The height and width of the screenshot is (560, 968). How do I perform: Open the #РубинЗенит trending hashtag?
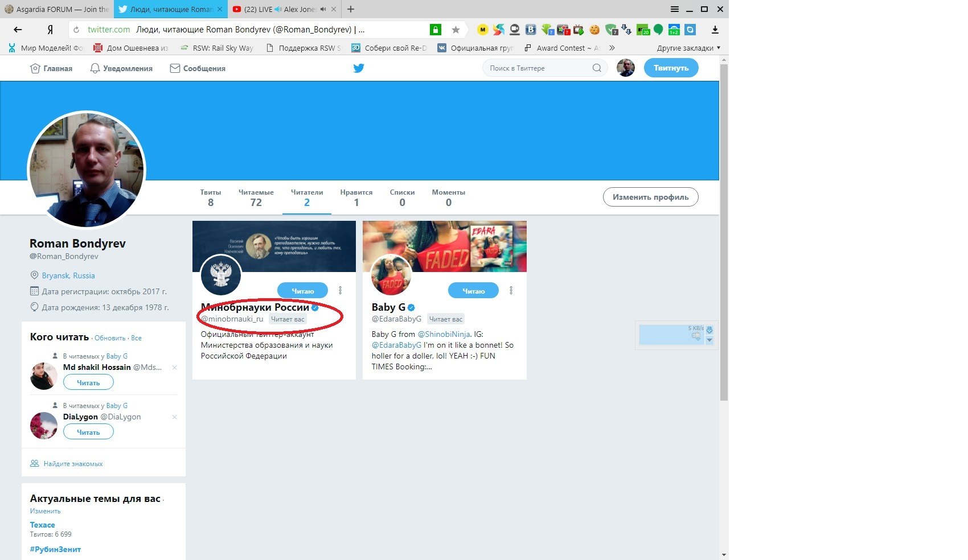[55, 549]
